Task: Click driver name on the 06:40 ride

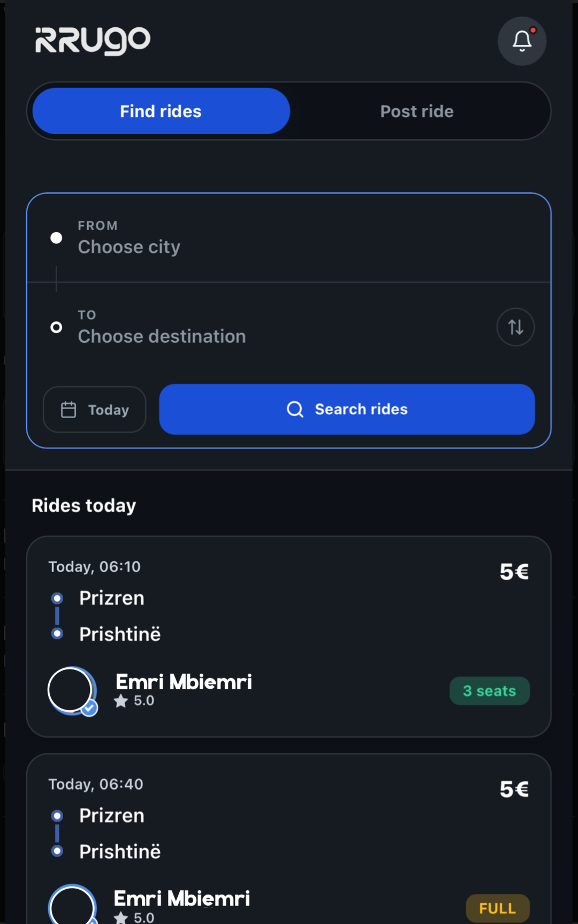Action: [x=182, y=899]
